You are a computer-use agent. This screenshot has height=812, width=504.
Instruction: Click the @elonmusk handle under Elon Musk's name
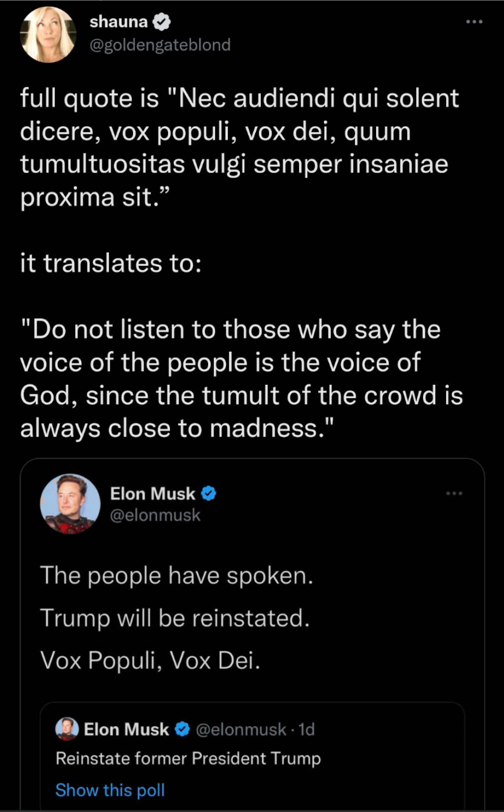[155, 515]
